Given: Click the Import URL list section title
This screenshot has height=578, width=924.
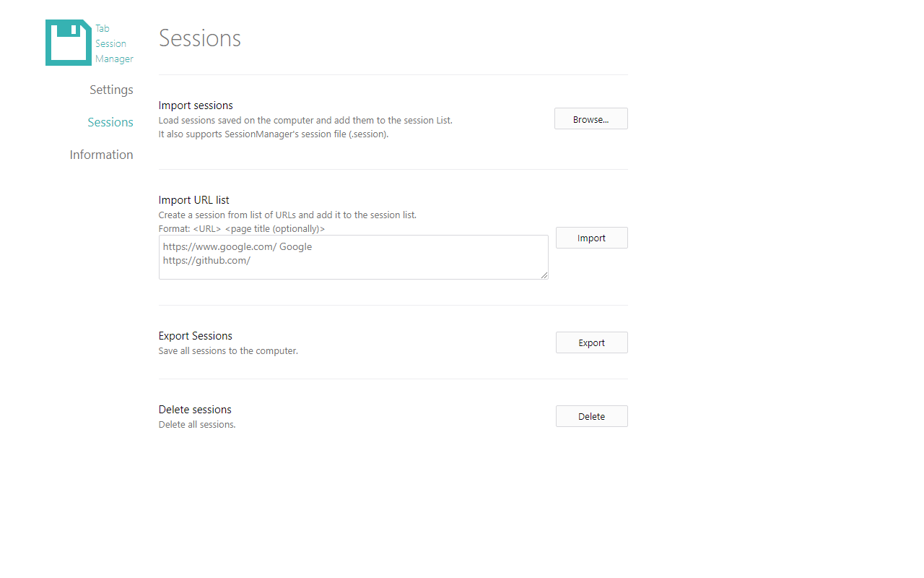Looking at the screenshot, I should (193, 199).
